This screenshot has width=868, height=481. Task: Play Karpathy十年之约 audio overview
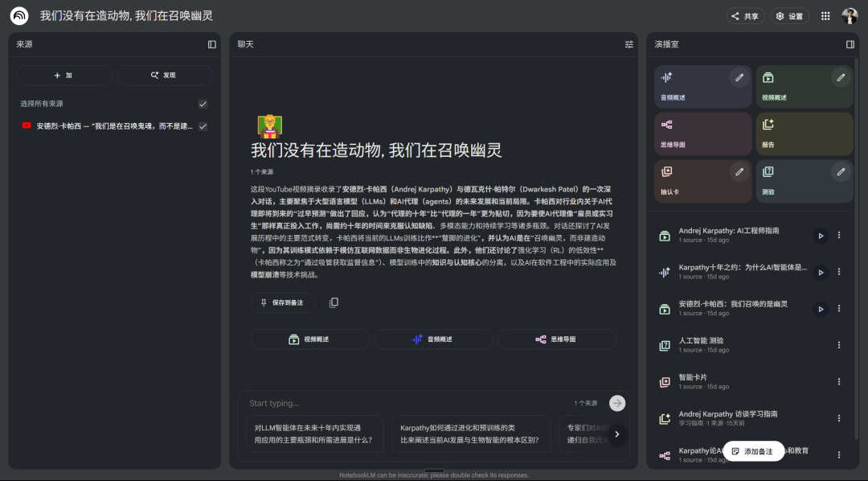[821, 272]
